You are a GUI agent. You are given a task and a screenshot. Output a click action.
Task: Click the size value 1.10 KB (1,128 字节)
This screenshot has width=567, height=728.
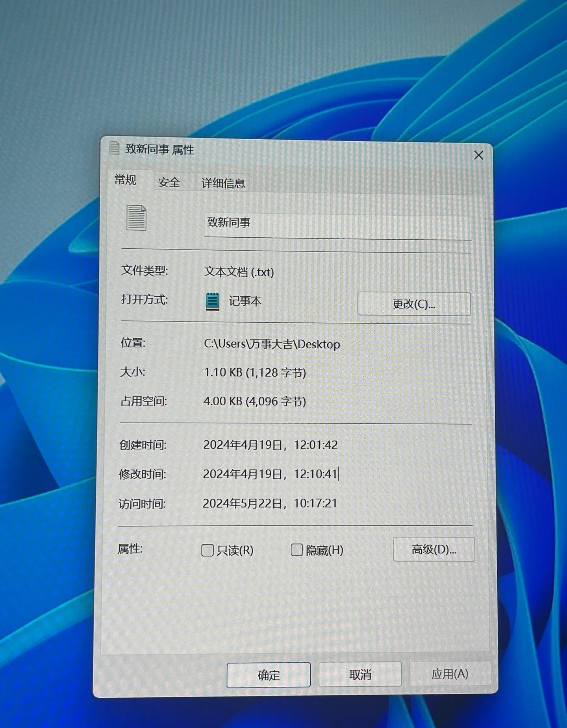(255, 372)
